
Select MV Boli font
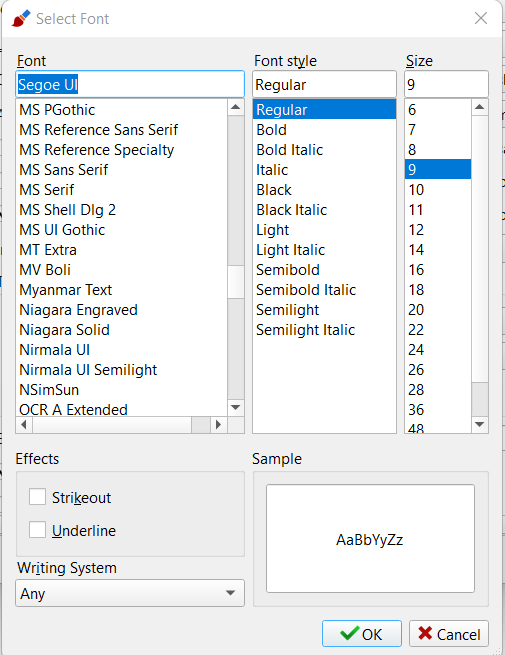122,270
